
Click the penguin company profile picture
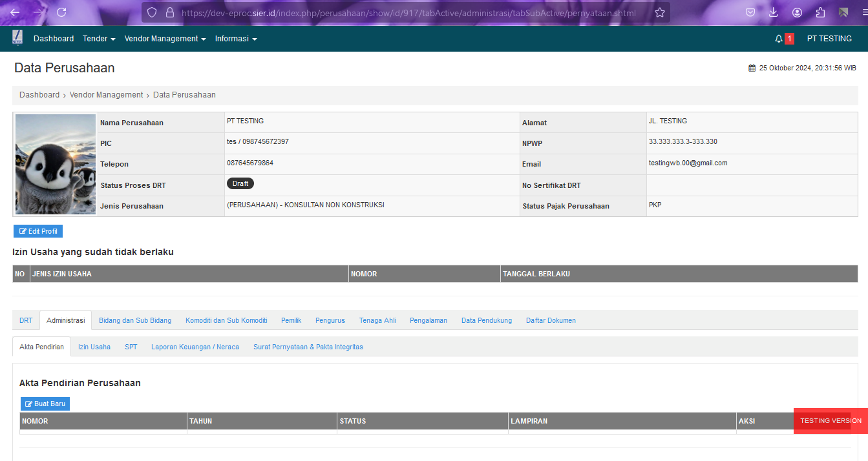coord(56,165)
